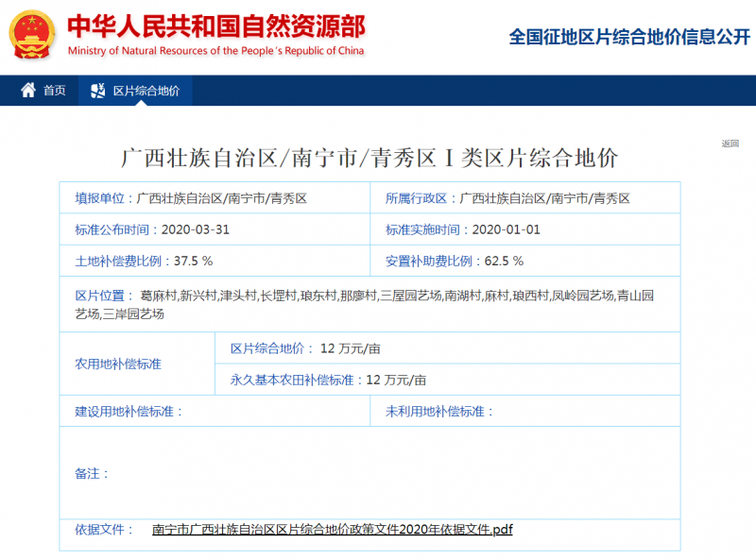
Task: Click the 标准实施时间 2020-01-01 cell
Action: (x=524, y=229)
